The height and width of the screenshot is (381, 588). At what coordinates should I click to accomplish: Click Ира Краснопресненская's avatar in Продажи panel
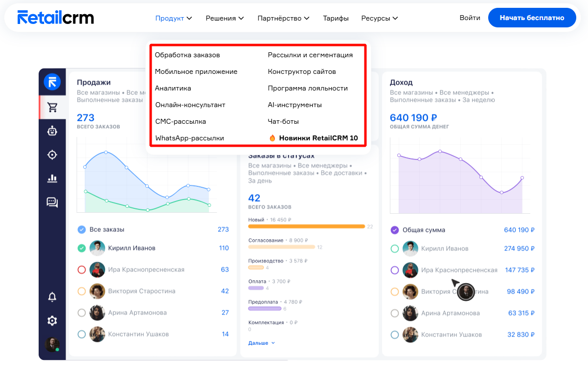click(97, 269)
